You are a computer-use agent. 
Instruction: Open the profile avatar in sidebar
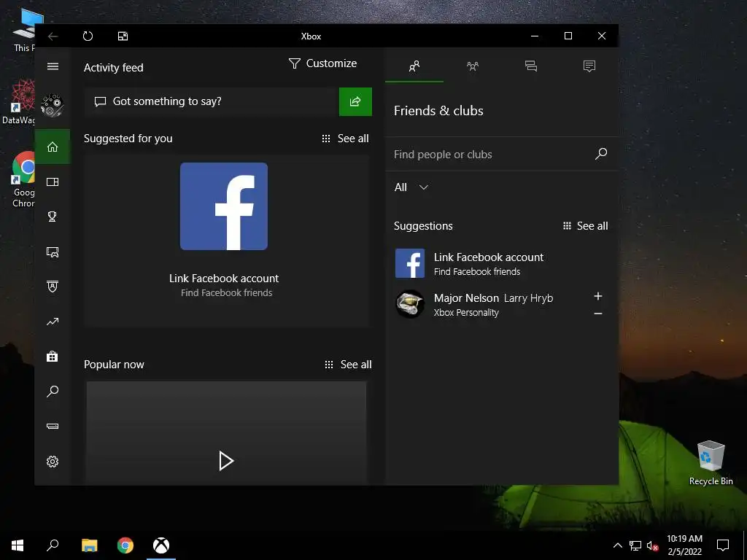tap(53, 105)
